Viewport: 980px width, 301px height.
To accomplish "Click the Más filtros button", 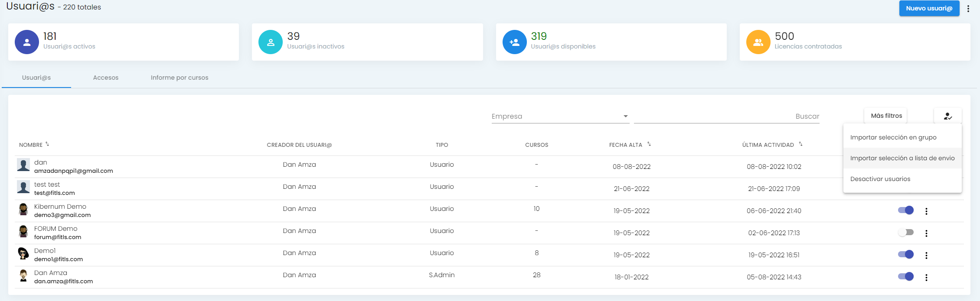I will point(886,116).
